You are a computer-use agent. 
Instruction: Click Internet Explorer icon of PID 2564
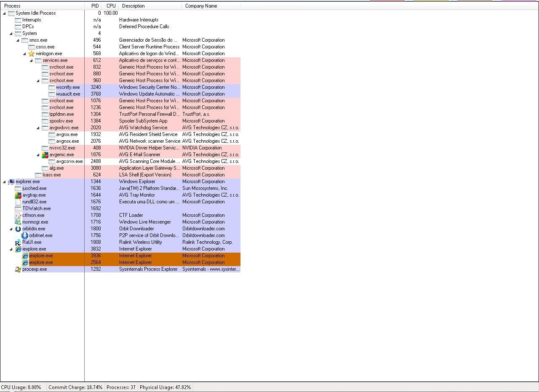[x=25, y=262]
